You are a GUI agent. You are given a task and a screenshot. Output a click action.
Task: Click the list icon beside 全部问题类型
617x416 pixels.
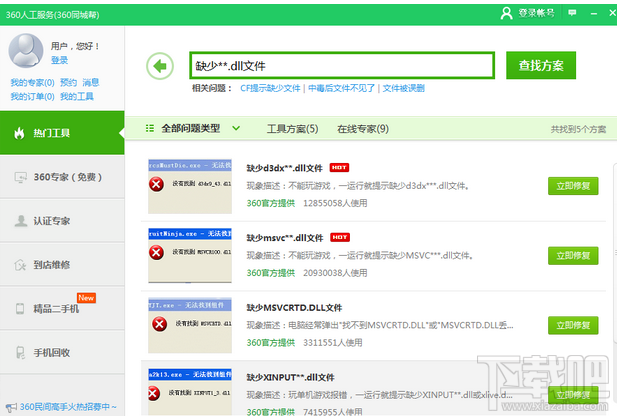click(150, 128)
